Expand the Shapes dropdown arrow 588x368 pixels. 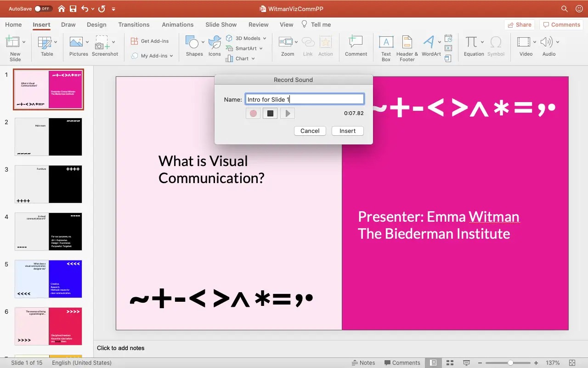[203, 42]
